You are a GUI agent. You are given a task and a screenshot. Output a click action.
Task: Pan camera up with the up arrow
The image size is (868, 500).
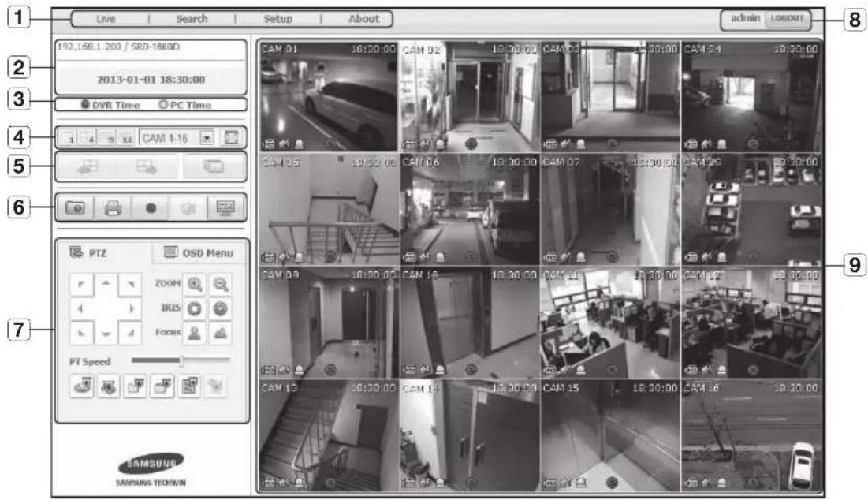106,284
